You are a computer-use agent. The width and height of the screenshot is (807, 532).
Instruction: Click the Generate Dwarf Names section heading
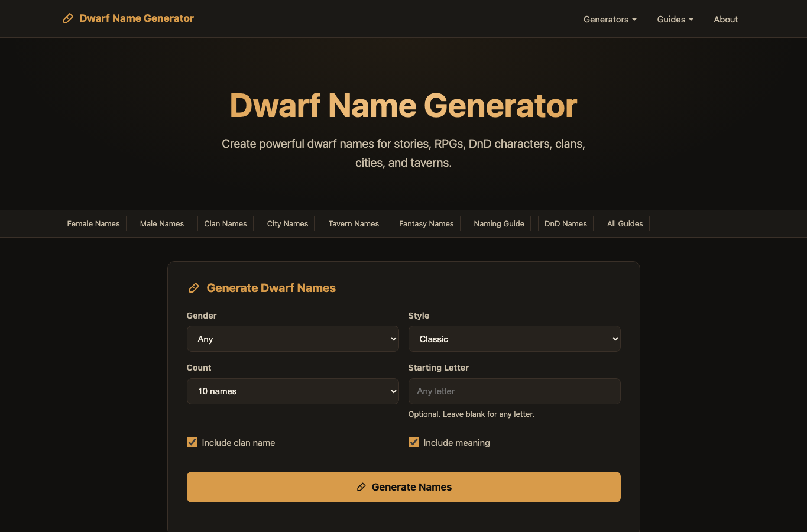pos(271,288)
